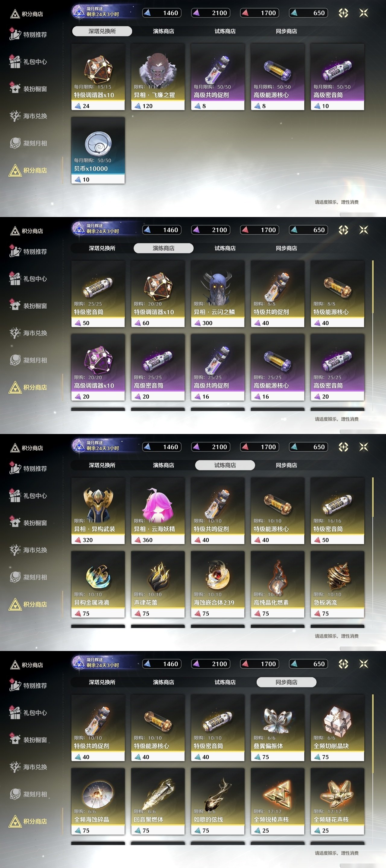Viewport: 386px width, 868px height.
Task: Select the 异相·飞廉之猩 ape echo item
Action: [158, 77]
